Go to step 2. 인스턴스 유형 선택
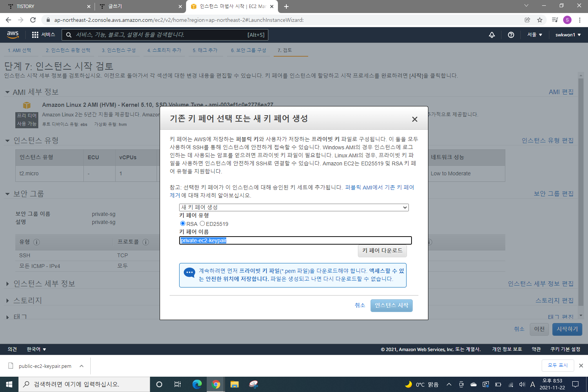This screenshot has width=588, height=392. (x=68, y=50)
